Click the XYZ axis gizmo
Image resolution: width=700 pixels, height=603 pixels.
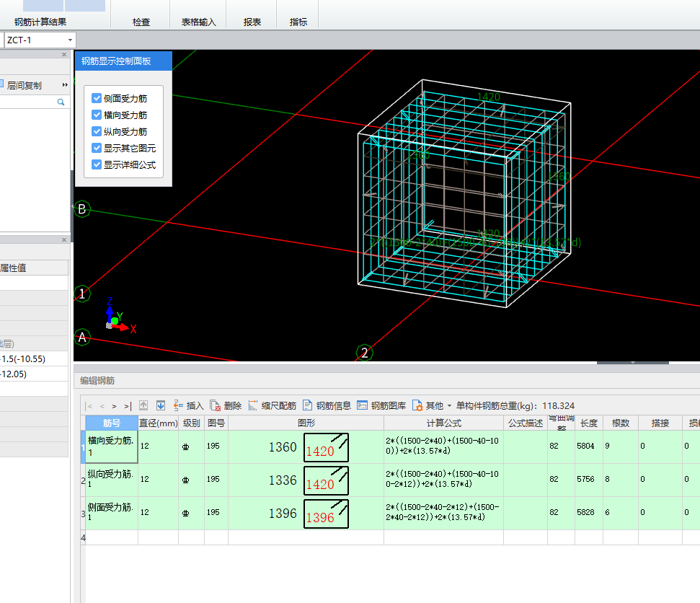point(119,316)
